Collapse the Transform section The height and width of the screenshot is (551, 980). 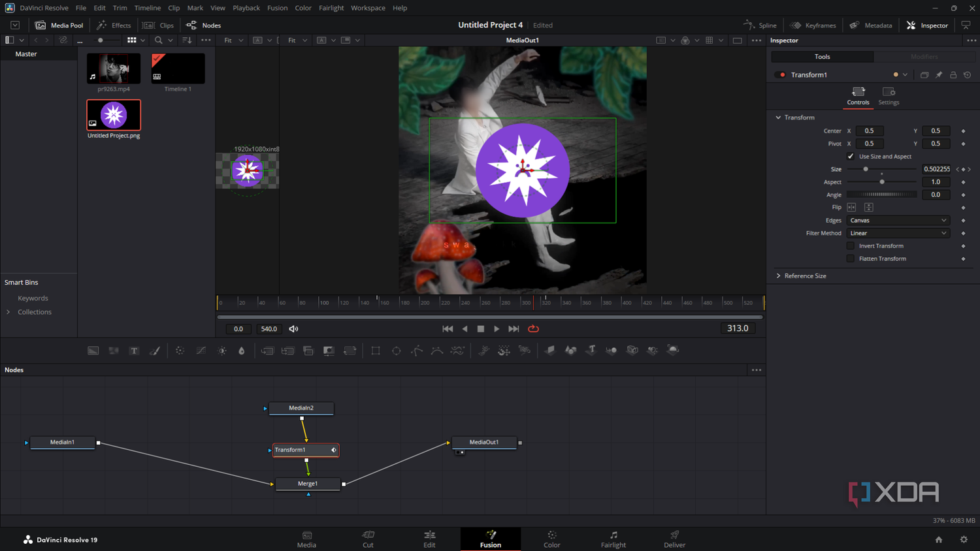778,118
